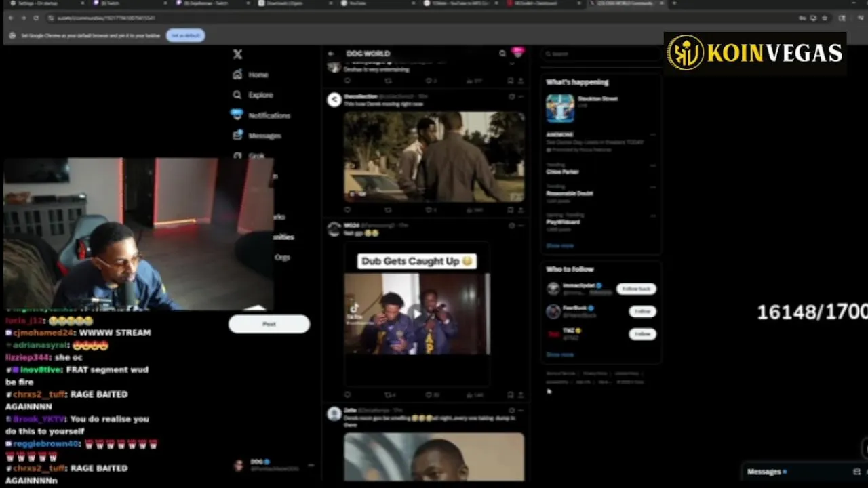Click Show more under What's happening

560,245
